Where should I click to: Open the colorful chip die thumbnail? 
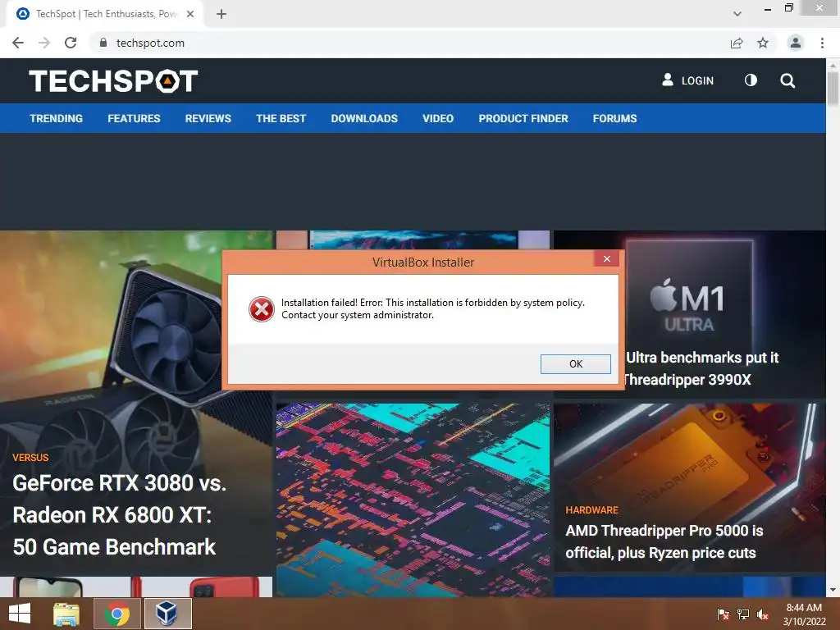[x=413, y=500]
